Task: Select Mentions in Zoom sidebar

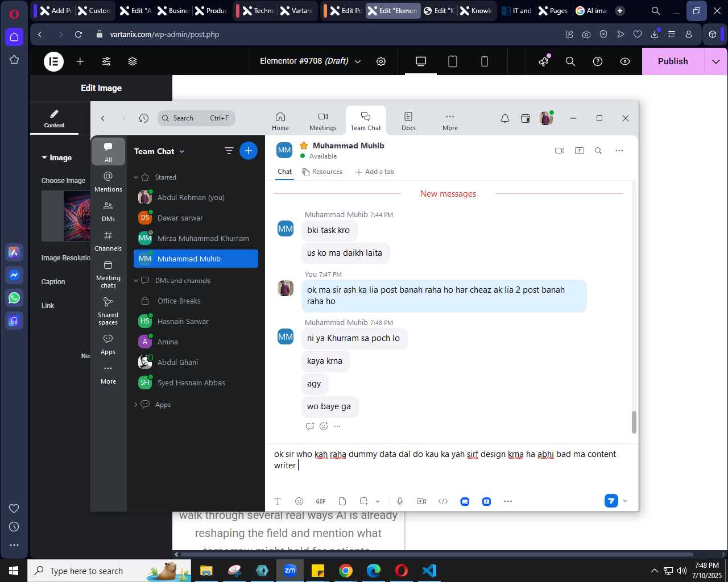Action: click(x=108, y=182)
